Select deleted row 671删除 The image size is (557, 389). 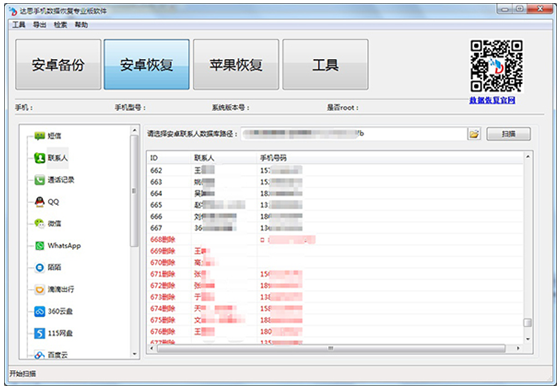335,274
